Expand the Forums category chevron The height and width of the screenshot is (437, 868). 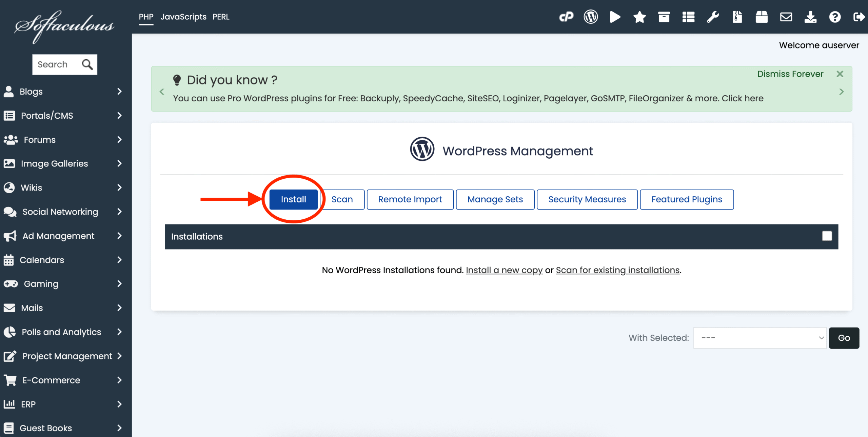tap(119, 140)
